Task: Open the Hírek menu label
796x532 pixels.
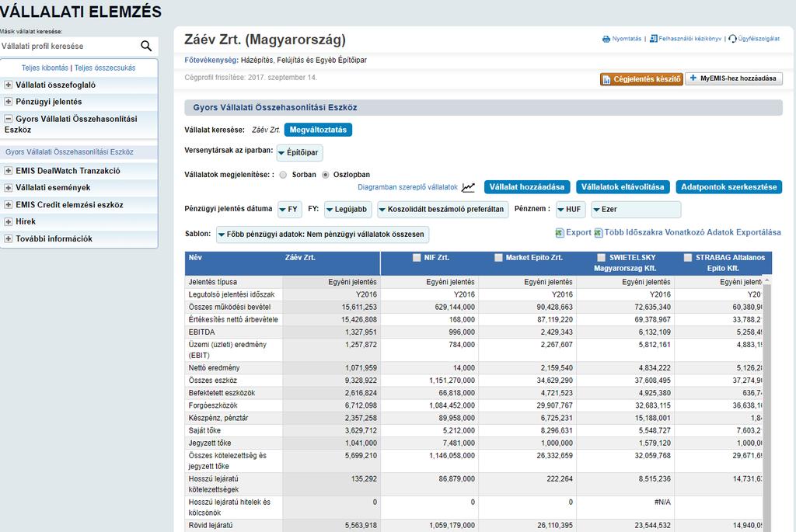Action: click(x=26, y=221)
